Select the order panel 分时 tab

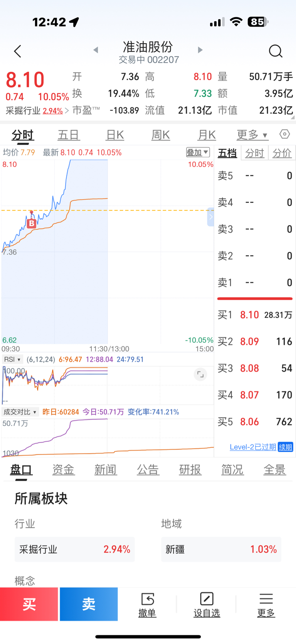(x=255, y=153)
